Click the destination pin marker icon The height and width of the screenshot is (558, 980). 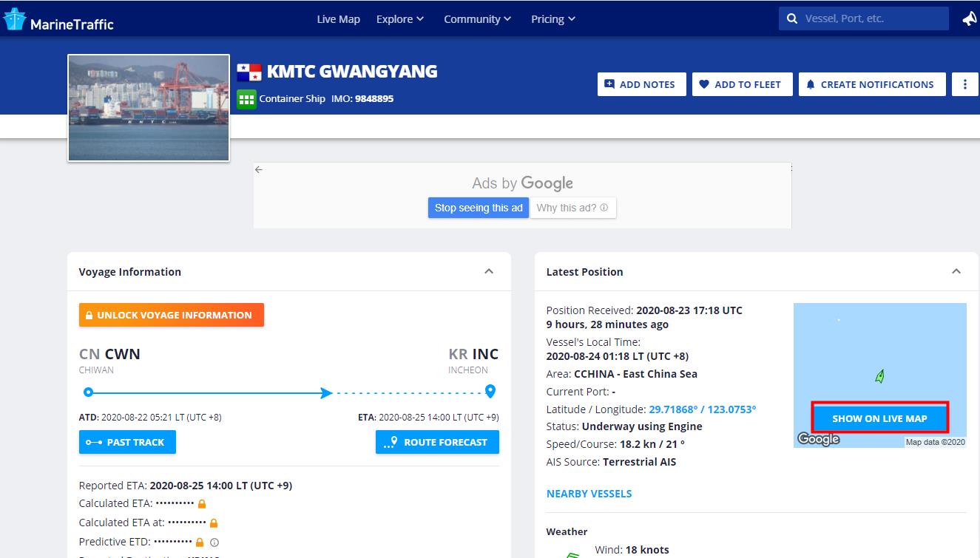tap(490, 392)
